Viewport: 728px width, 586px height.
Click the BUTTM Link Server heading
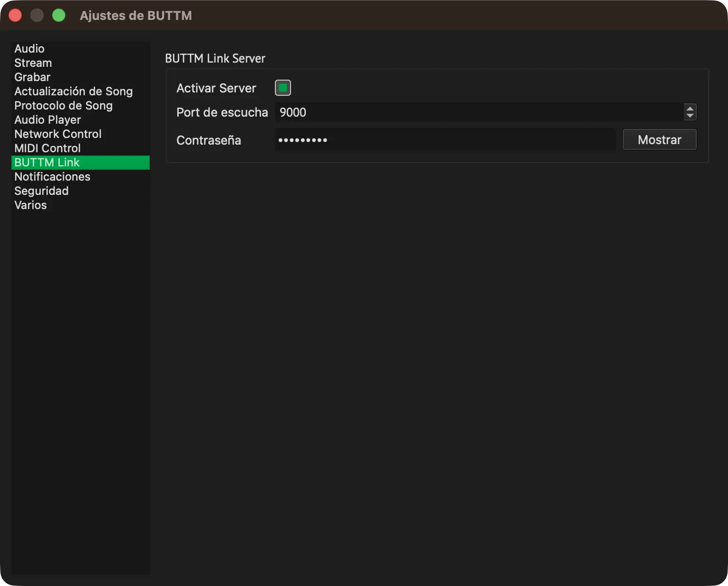[x=215, y=58]
